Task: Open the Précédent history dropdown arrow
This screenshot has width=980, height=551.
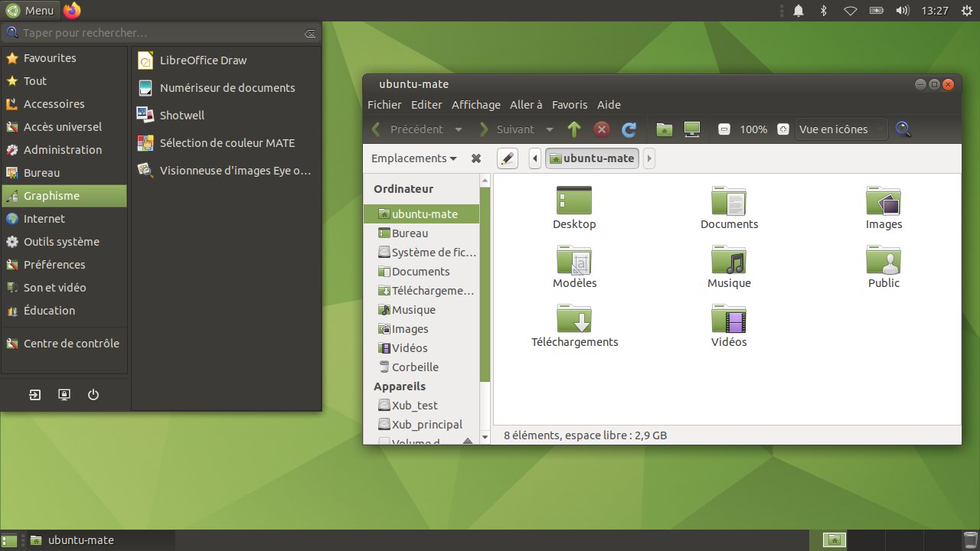Action: click(459, 129)
